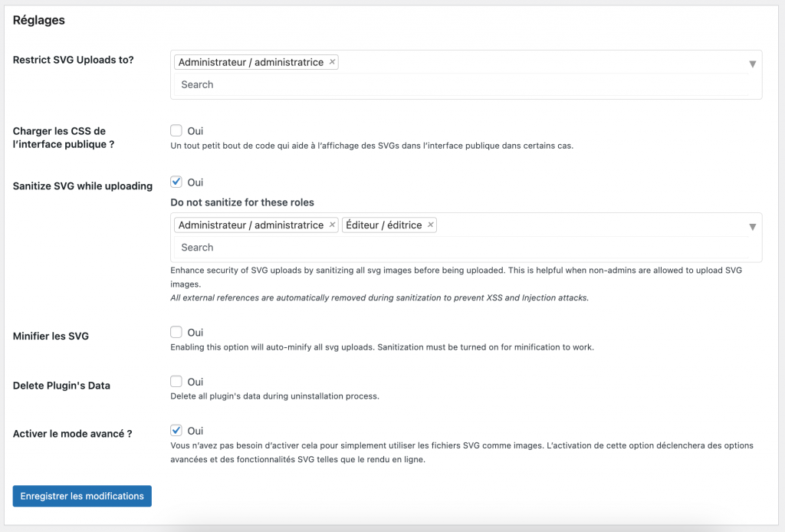Image resolution: width=785 pixels, height=532 pixels.
Task: Select Administrateur tag text in Restrict SVG Uploads
Action: click(251, 62)
